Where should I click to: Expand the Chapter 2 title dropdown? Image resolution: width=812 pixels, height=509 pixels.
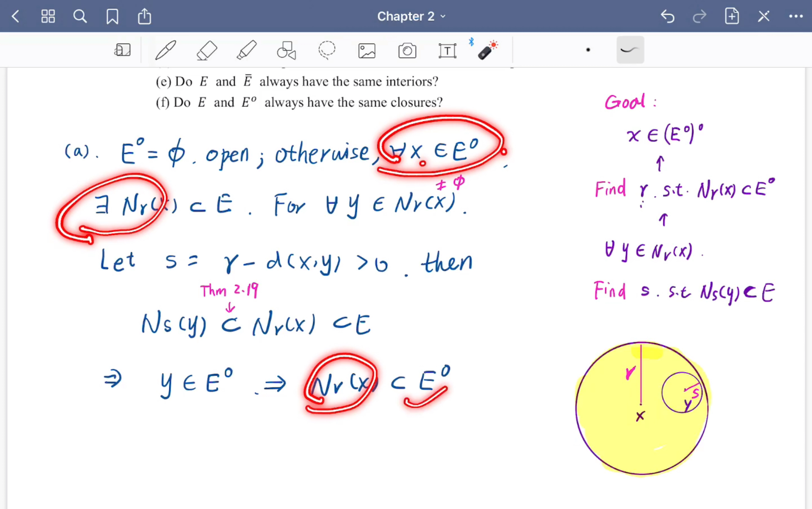411,16
